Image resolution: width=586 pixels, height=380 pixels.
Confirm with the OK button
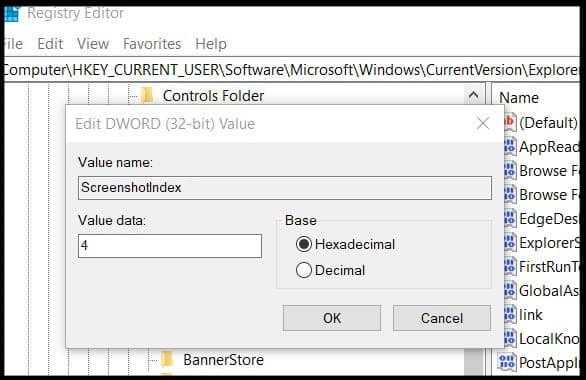[332, 318]
